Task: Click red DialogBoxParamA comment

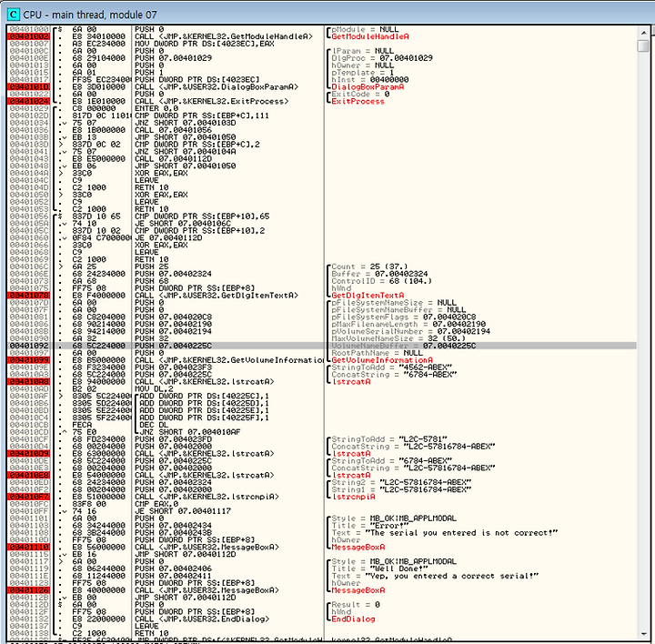Action: 368,87
